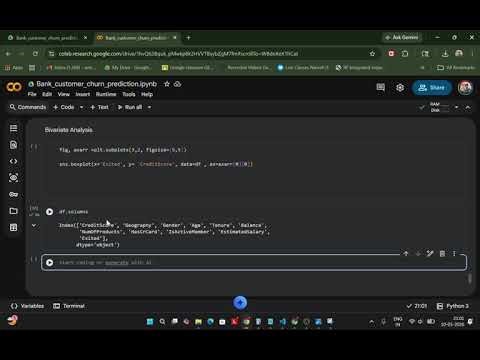
Task: Go to the Colab home logo
Action: 14,87
